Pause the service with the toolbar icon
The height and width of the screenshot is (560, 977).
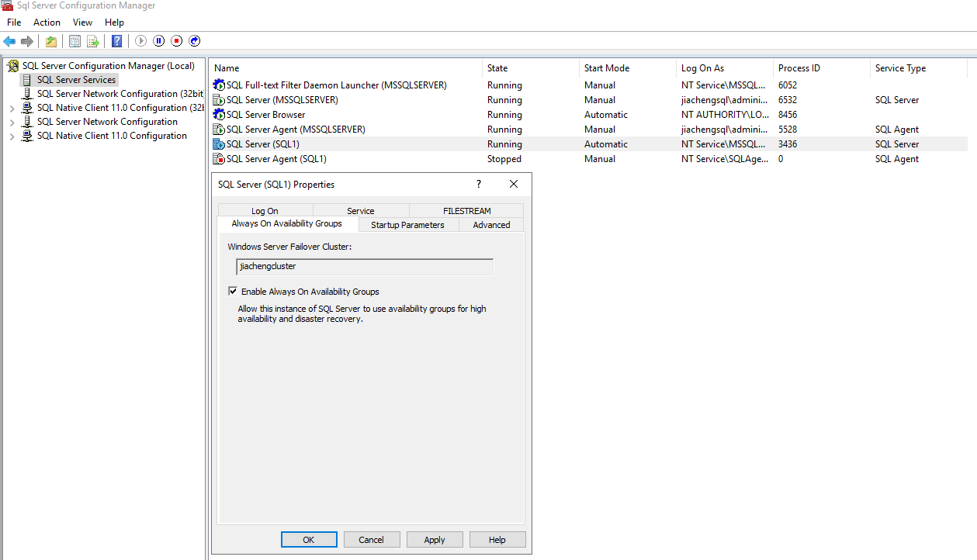tap(159, 41)
